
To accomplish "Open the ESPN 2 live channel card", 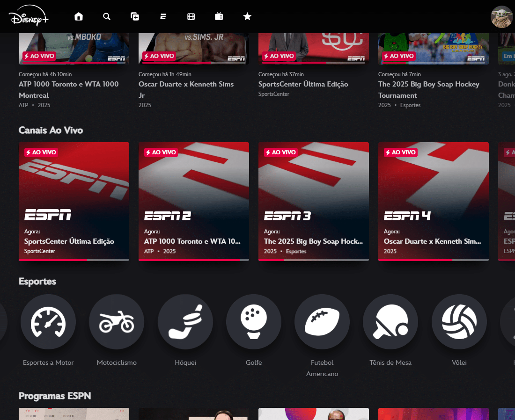I will pos(194,202).
